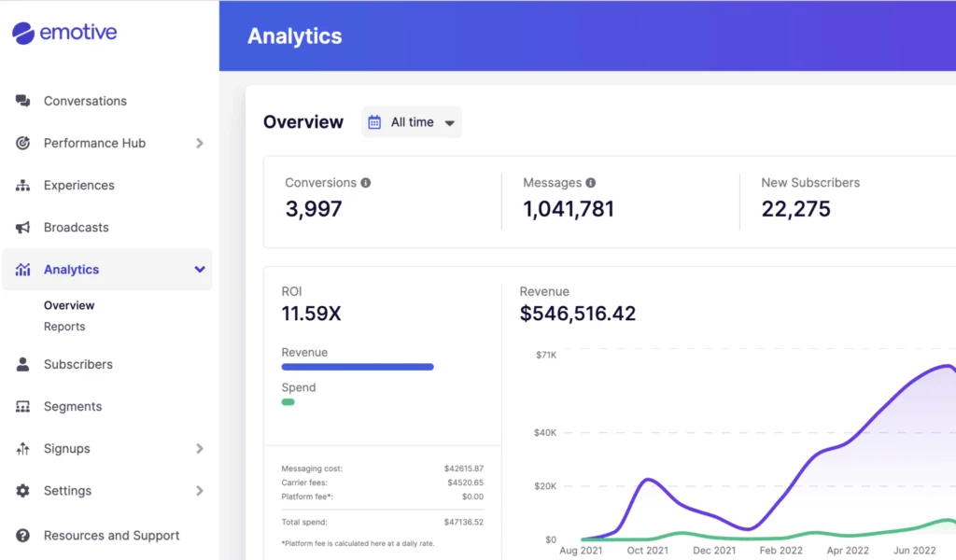
Task: Expand the Performance Hub submenu chevron
Action: tap(200, 143)
